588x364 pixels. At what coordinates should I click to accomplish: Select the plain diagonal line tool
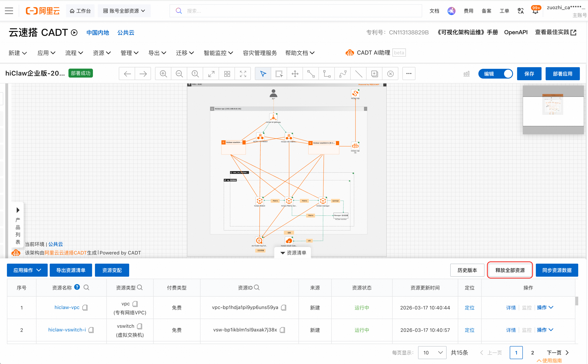coord(359,74)
